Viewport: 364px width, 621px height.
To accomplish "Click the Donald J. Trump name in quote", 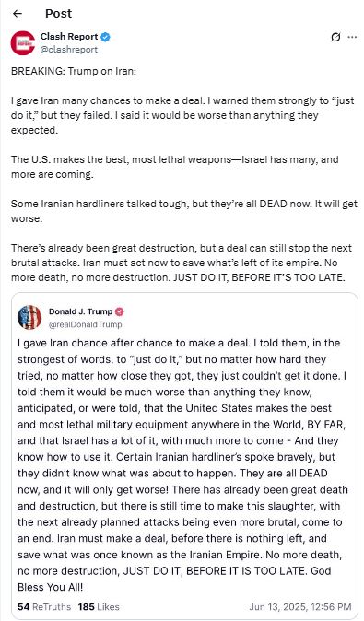I will [x=80, y=311].
